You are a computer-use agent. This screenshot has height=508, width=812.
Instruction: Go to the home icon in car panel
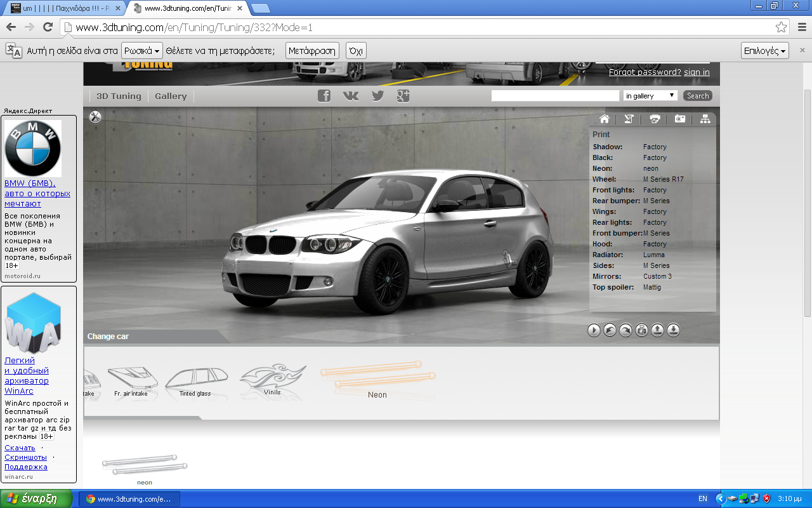click(604, 119)
